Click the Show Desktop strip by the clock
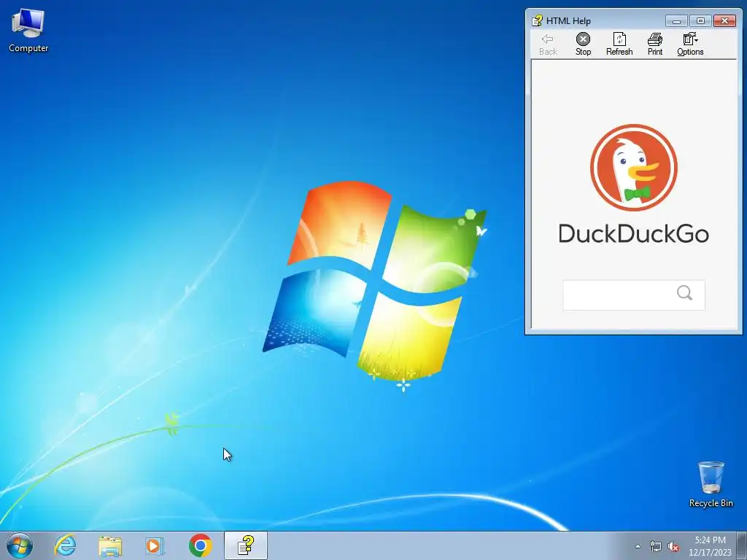747x560 pixels. coord(742,545)
